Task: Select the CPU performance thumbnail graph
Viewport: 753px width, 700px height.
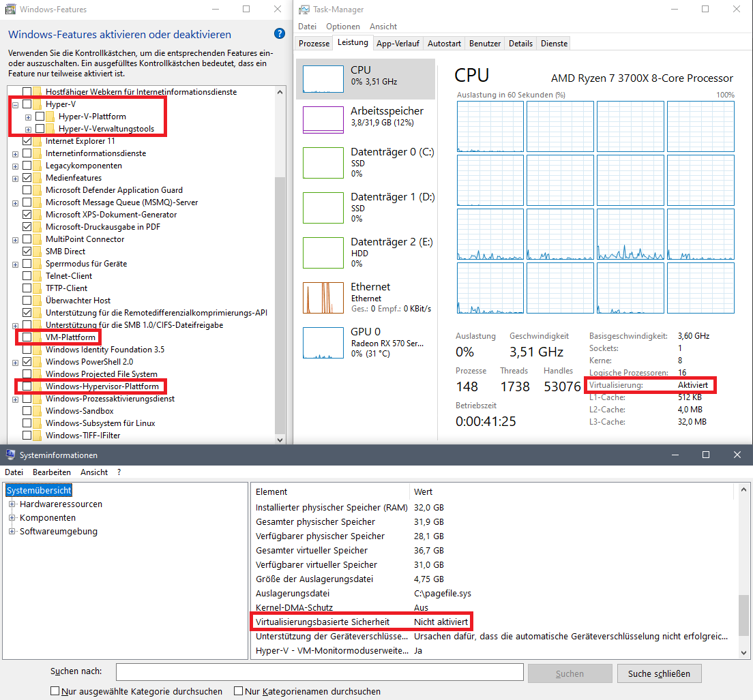Action: tap(323, 79)
